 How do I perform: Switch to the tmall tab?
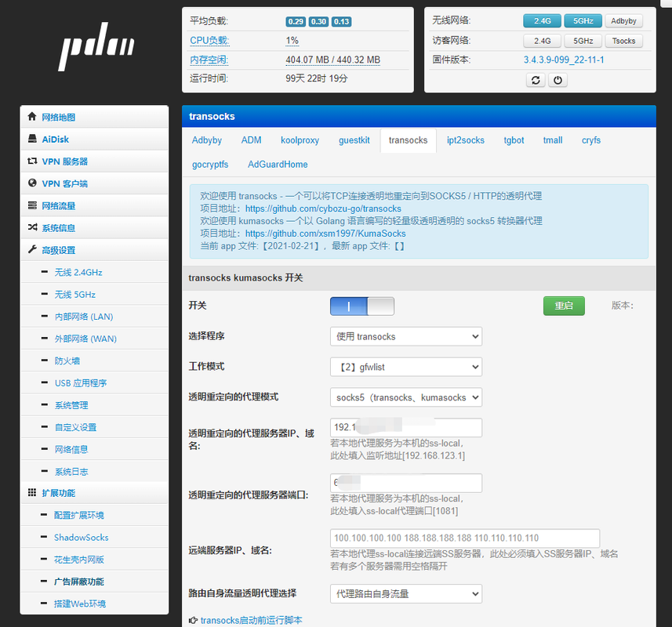(553, 140)
